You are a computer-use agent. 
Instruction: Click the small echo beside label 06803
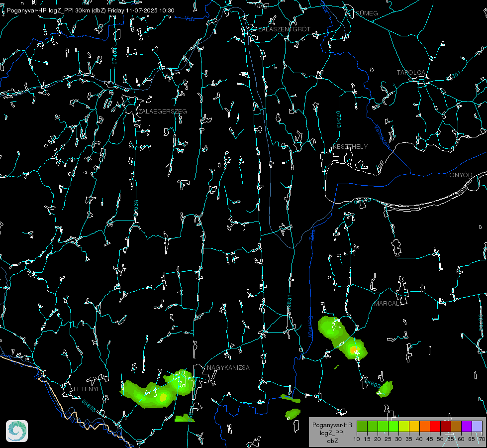(386, 389)
